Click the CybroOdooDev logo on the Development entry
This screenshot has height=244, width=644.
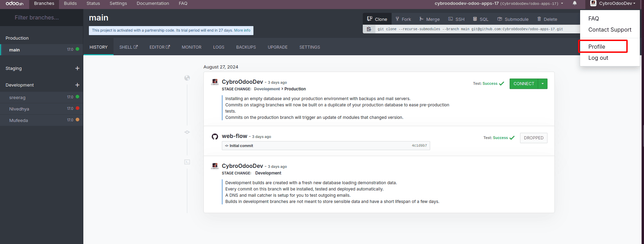[x=215, y=166]
